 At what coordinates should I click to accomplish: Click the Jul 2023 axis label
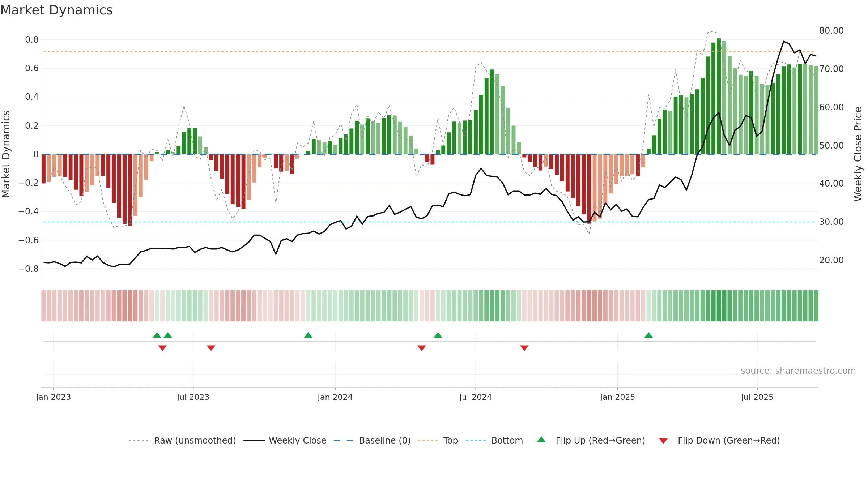click(193, 397)
